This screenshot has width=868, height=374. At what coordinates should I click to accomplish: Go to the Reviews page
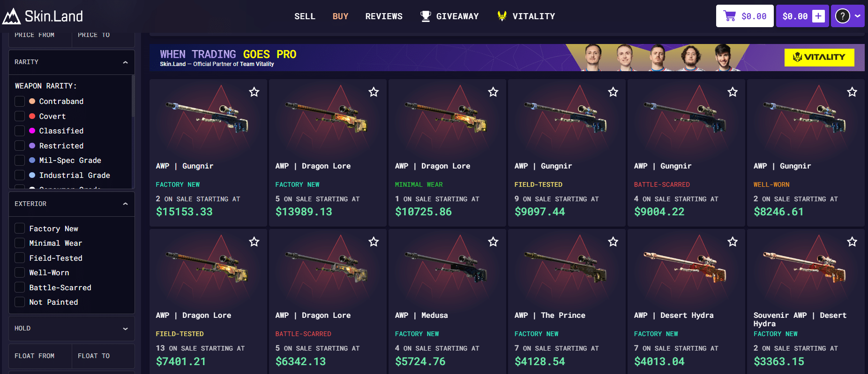coord(384,16)
